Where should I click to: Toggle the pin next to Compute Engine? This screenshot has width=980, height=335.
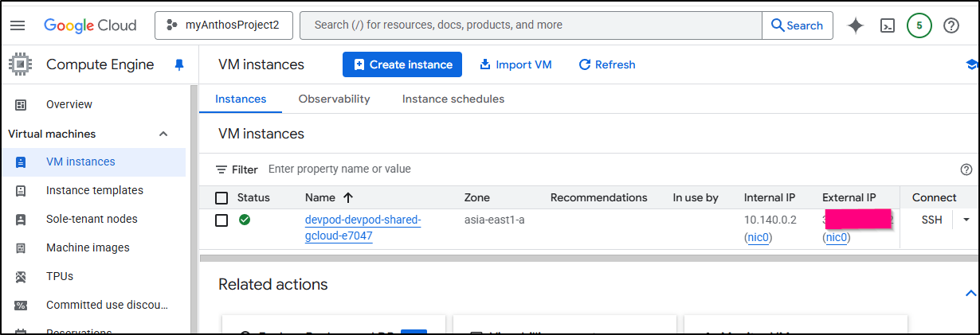point(178,64)
